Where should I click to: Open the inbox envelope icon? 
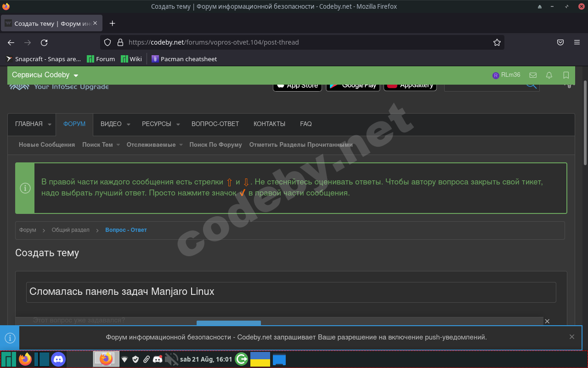tap(533, 75)
